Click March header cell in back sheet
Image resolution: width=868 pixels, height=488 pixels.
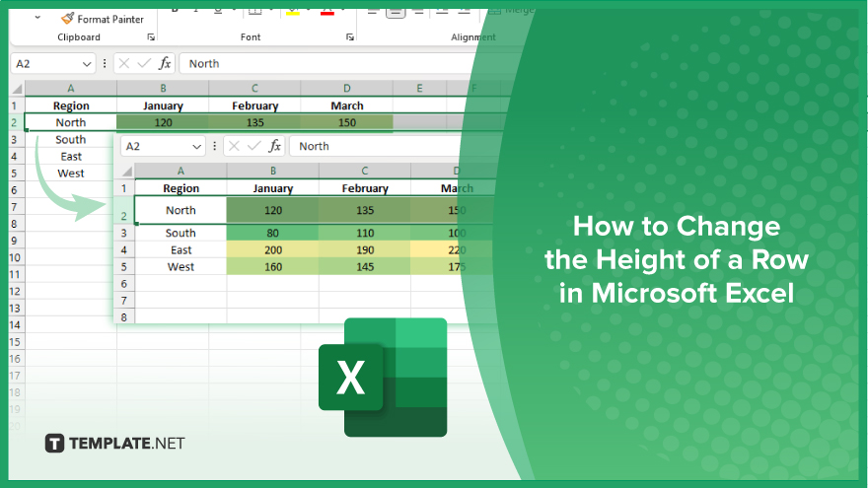point(346,105)
